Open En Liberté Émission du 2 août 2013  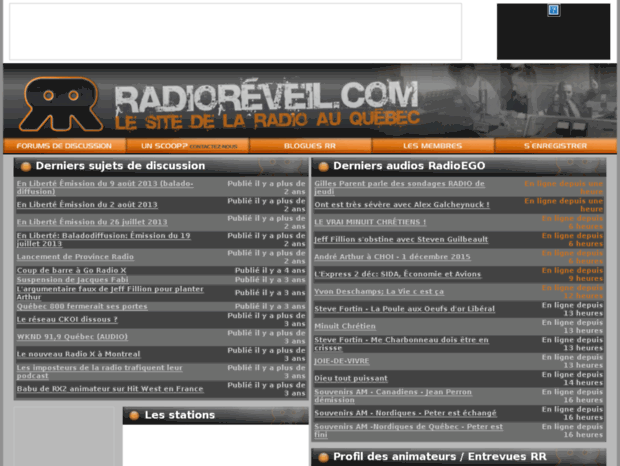point(87,205)
